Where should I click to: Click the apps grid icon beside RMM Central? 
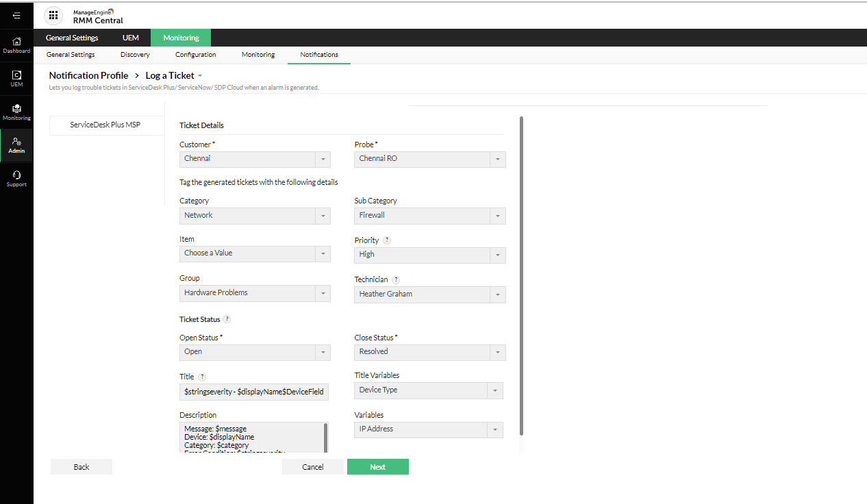[53, 15]
